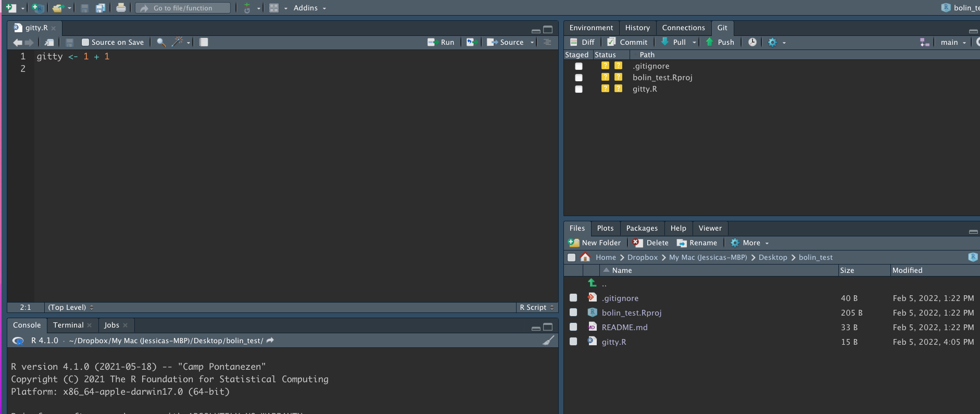Screen dimensions: 980x414
Task: Open the main branch dropdown
Action: [953, 42]
